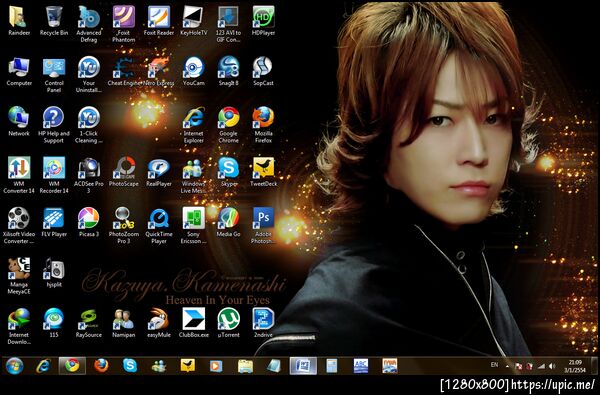
Task: Open Internet Download Manager shortcut
Action: point(19,325)
